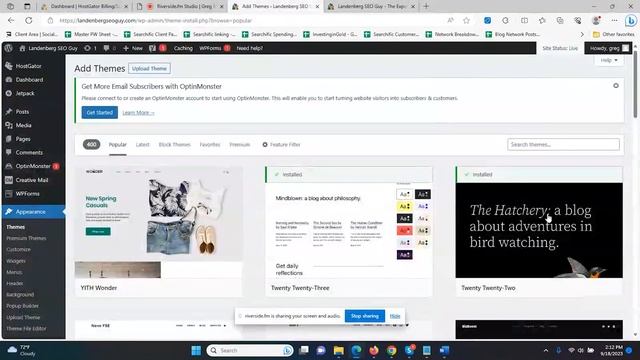The height and width of the screenshot is (360, 640).
Task: Open the weather widget on taskbar
Action: tap(22, 350)
